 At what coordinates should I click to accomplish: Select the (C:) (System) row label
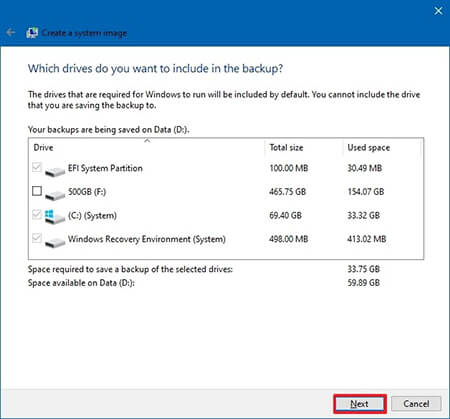[x=92, y=215]
